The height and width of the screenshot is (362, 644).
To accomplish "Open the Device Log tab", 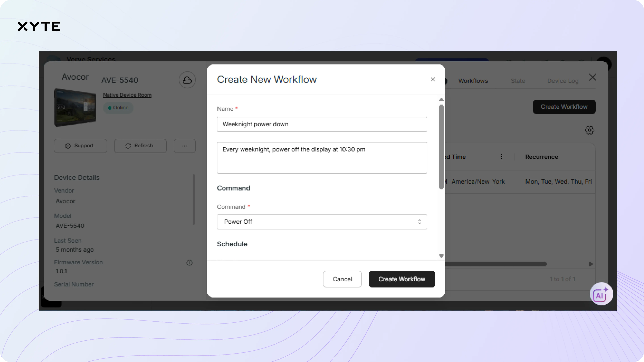I will click(562, 81).
